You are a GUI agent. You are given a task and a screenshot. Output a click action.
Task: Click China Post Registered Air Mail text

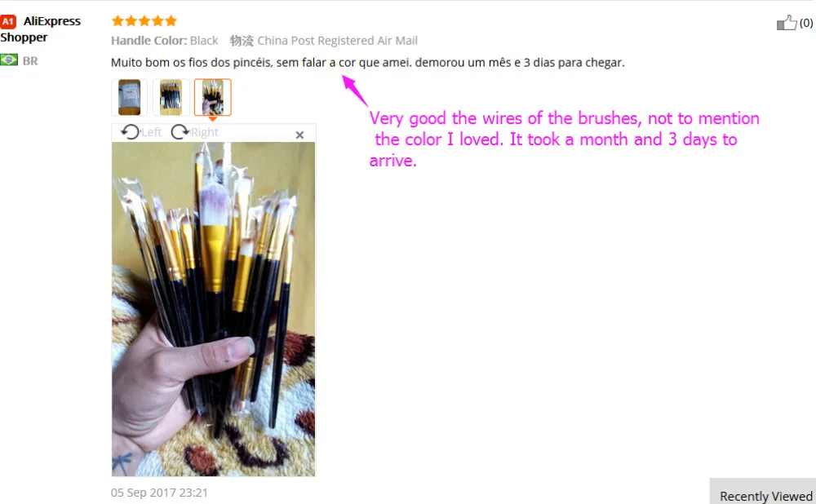coord(337,41)
